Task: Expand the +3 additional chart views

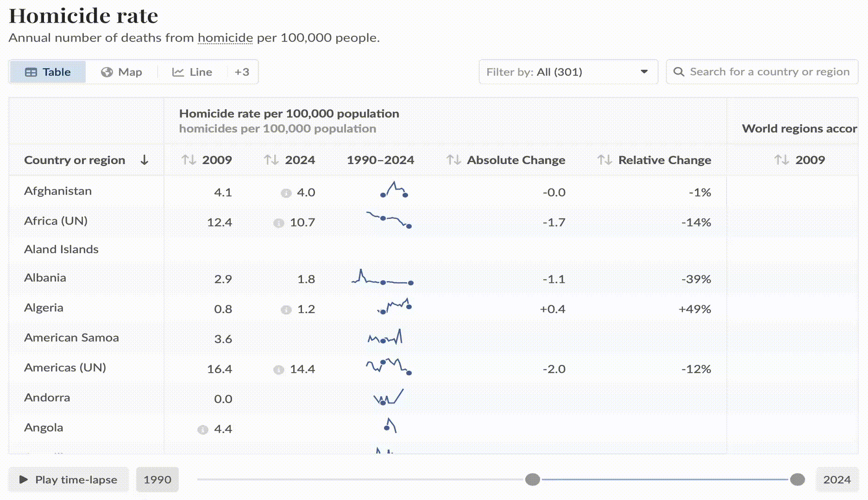Action: click(241, 72)
